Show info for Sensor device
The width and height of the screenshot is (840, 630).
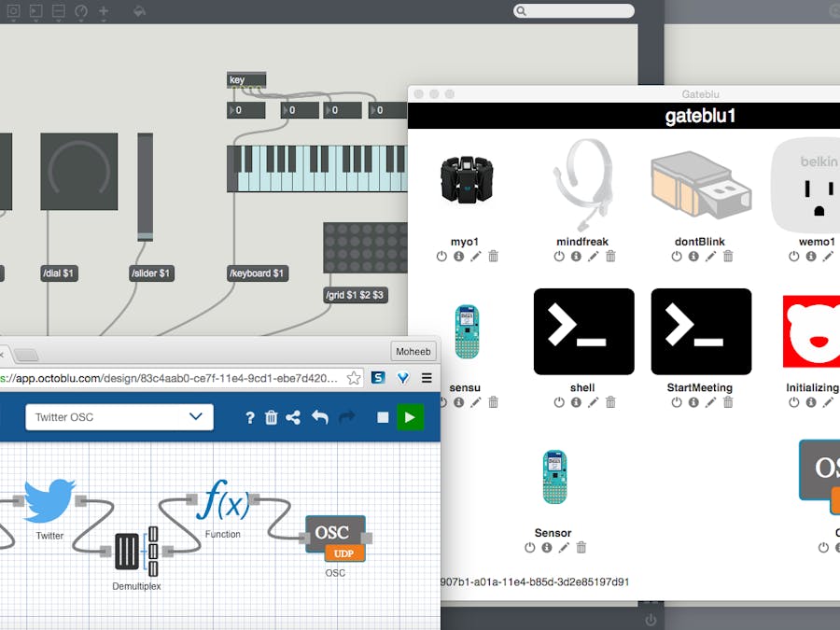point(547,548)
